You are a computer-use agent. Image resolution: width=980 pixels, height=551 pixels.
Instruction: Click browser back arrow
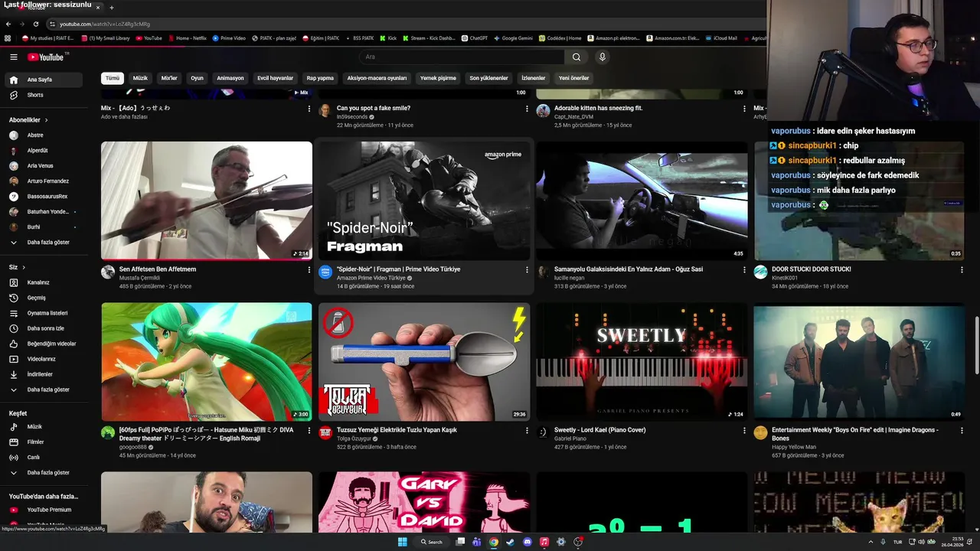click(8, 24)
